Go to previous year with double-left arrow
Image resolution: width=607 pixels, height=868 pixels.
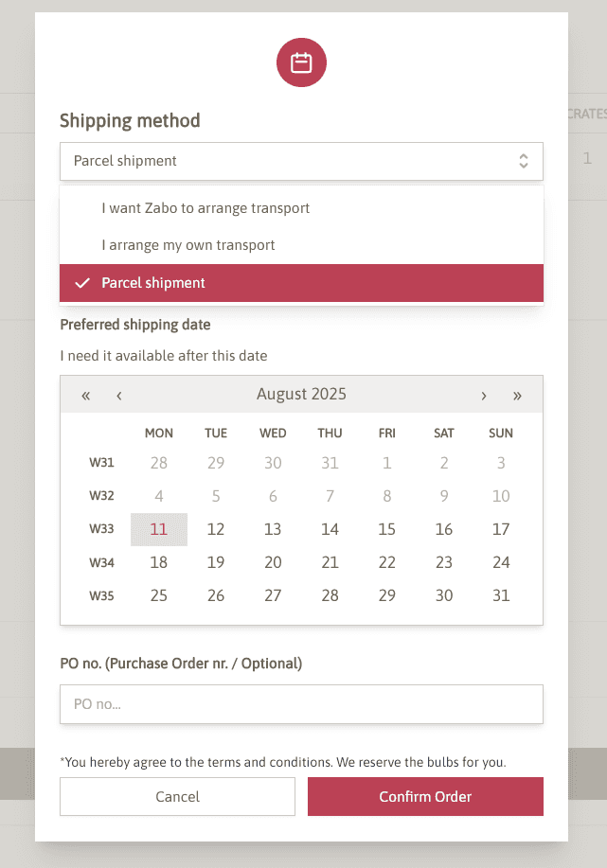[x=86, y=395]
